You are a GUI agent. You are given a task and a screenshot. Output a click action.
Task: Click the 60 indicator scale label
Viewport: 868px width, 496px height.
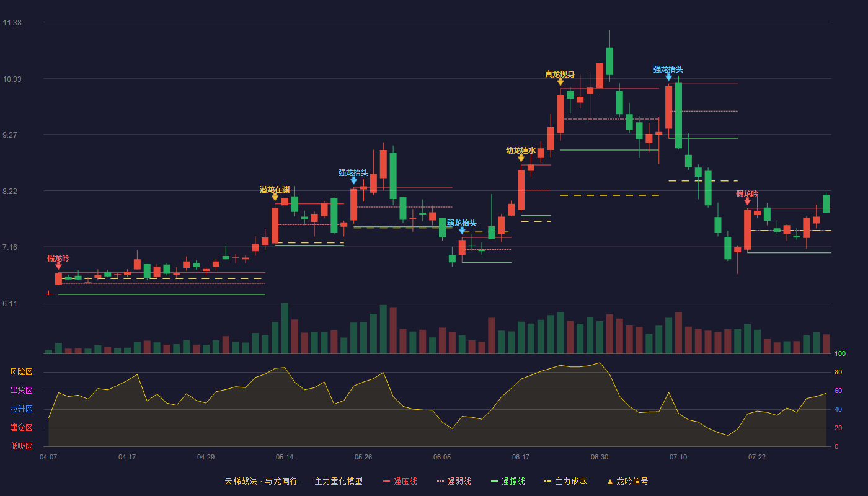838,391
